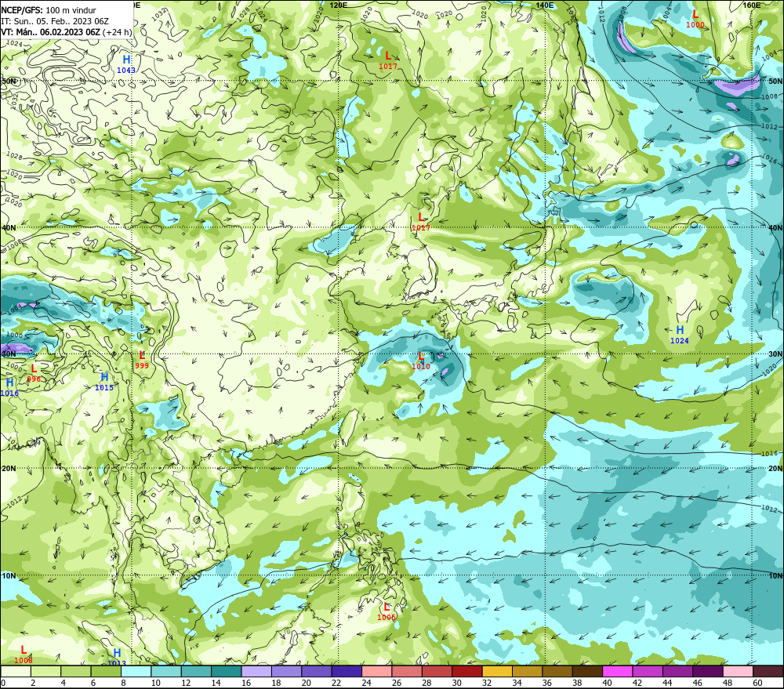Click the H 1015 high pressure marker

(x=104, y=382)
